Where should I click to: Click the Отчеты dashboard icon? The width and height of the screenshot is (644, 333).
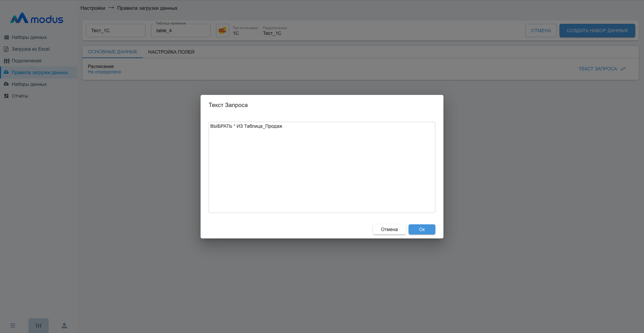point(6,96)
